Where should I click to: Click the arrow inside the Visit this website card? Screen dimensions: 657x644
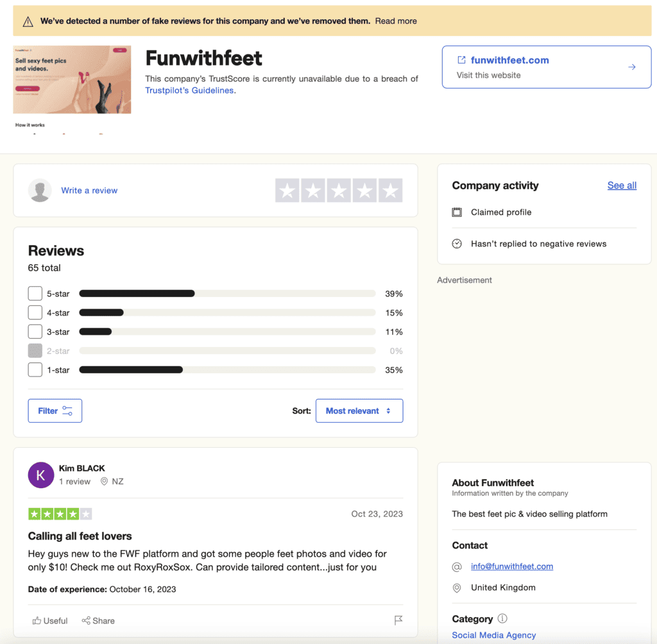point(632,67)
